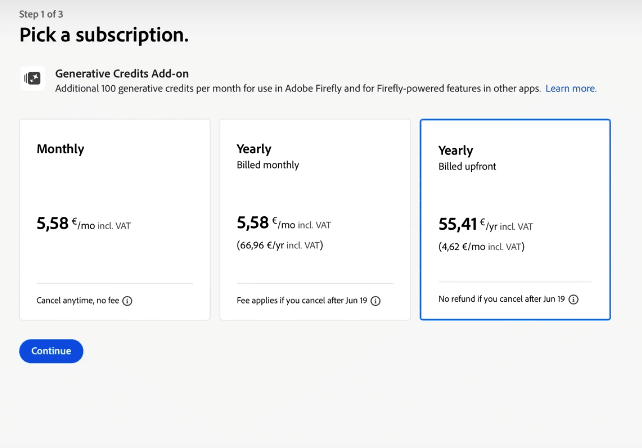Click the Billed monthly label
The height and width of the screenshot is (448, 642).
tap(268, 165)
